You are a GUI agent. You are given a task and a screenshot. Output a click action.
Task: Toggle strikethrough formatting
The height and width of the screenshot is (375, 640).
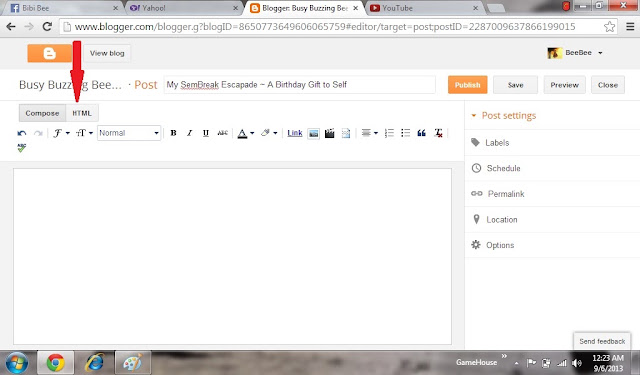click(x=222, y=133)
